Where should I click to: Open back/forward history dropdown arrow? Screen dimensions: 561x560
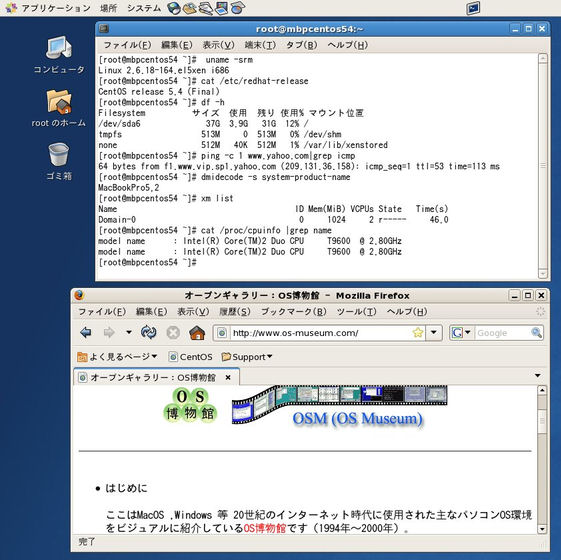tap(128, 332)
